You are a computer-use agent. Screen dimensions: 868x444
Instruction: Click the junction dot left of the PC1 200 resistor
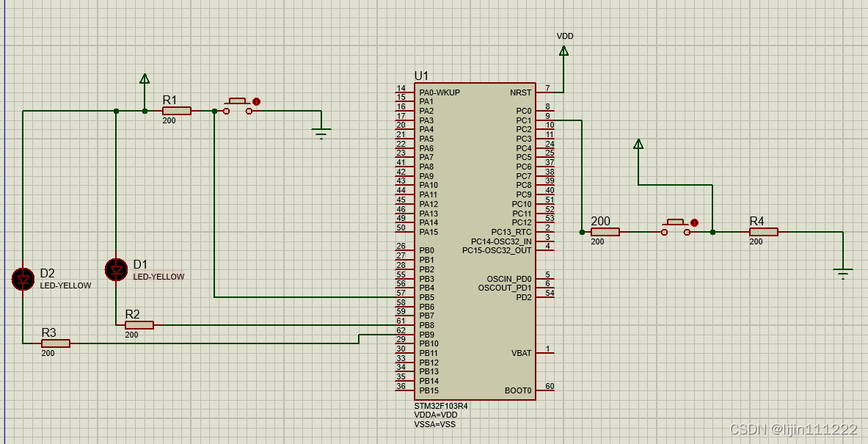(x=582, y=232)
